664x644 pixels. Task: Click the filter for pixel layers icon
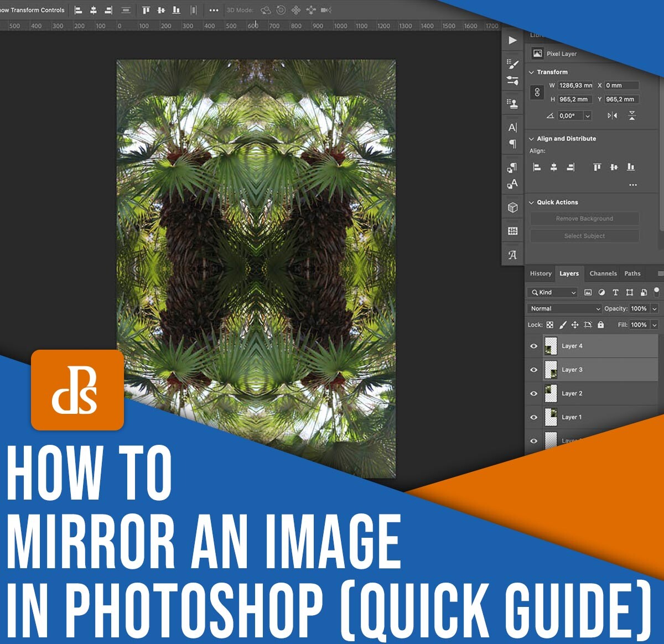pyautogui.click(x=588, y=293)
